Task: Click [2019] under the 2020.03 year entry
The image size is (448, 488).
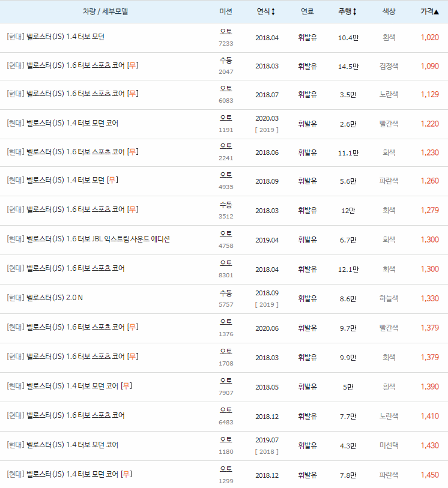Action: (x=267, y=130)
